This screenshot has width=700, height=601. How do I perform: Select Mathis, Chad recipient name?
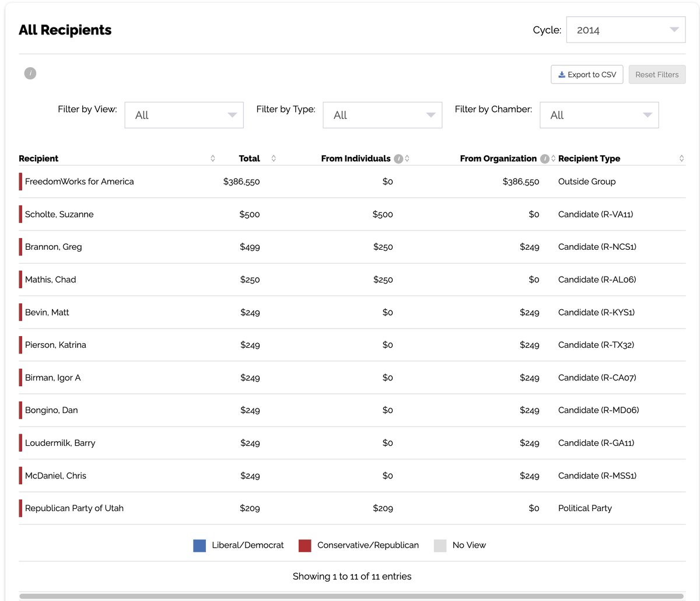pos(51,279)
